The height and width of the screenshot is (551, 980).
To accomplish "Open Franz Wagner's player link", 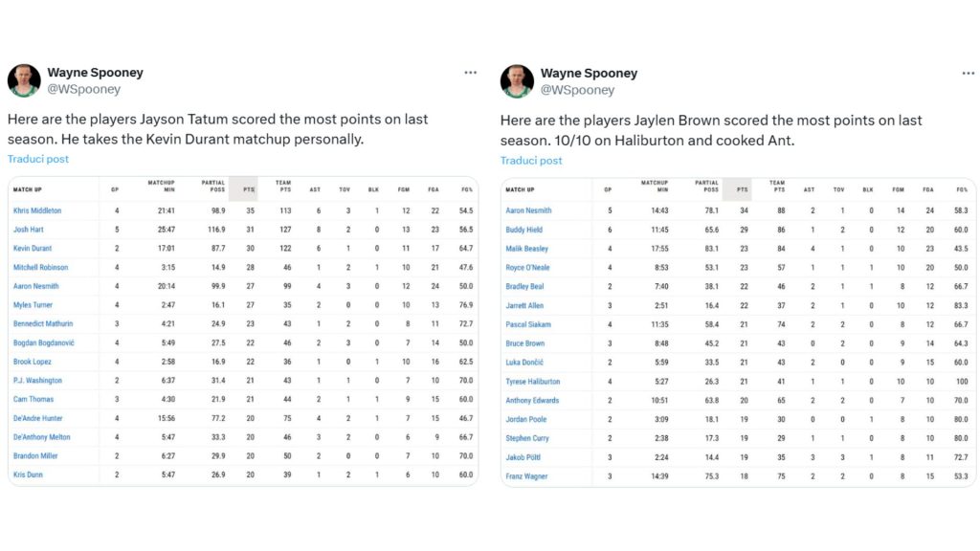I will coord(526,476).
